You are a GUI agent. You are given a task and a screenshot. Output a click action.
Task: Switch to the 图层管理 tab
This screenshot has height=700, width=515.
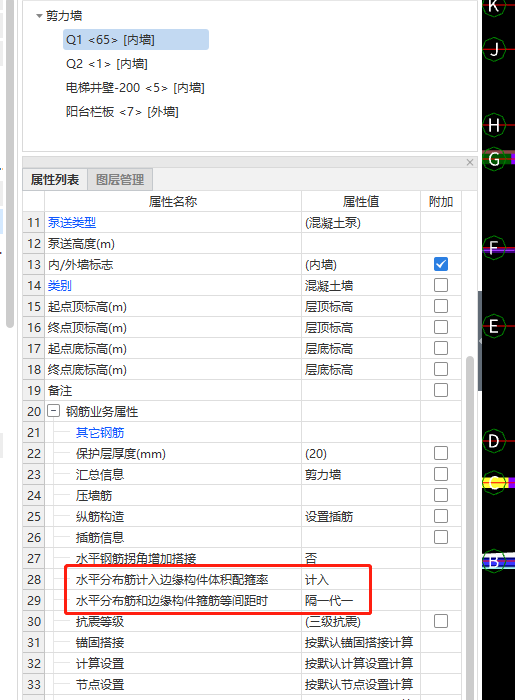pos(120,179)
